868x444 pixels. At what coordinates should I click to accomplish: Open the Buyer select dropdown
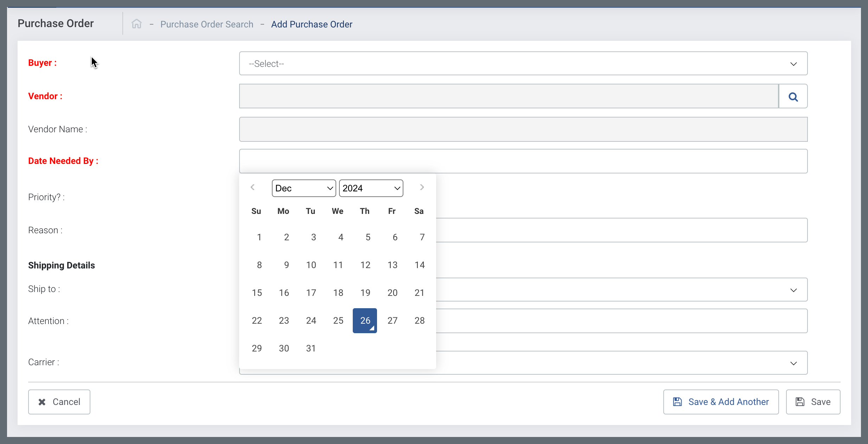pyautogui.click(x=523, y=64)
